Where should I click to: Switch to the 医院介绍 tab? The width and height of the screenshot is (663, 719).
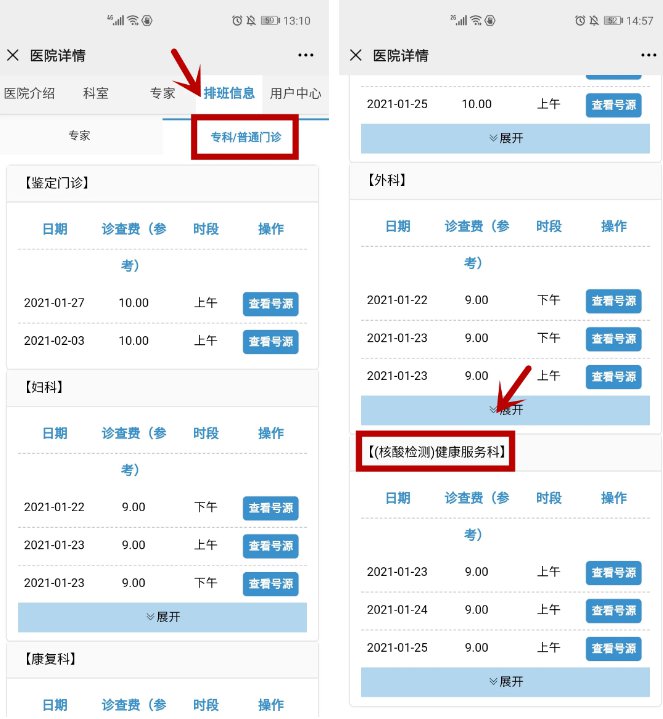(x=29, y=94)
